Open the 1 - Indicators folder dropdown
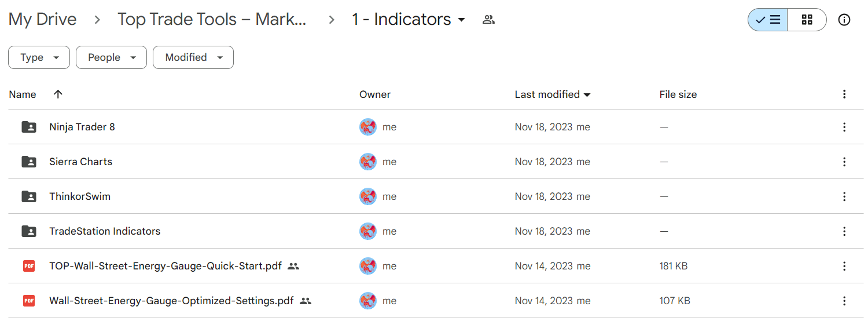868x321 pixels. (x=409, y=19)
